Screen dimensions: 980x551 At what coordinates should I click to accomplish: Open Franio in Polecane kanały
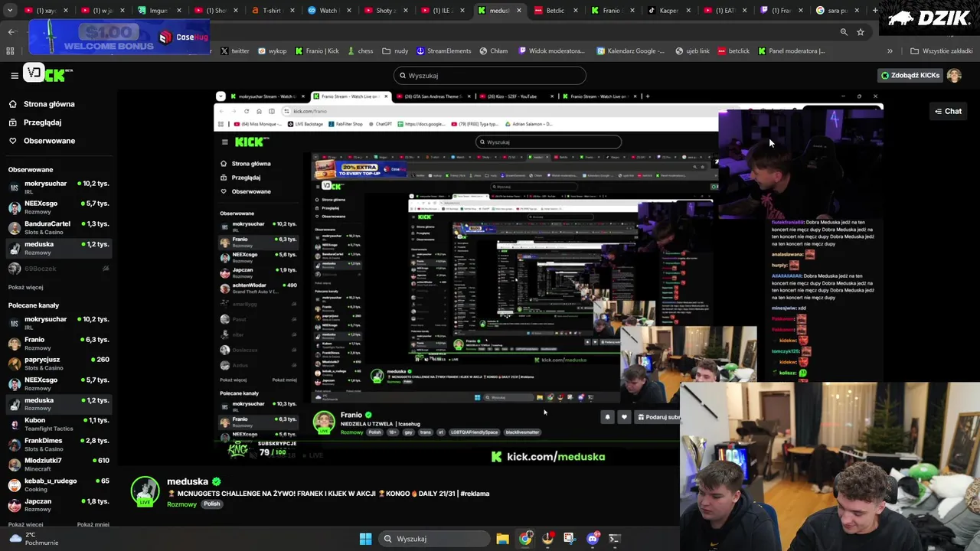tap(58, 344)
